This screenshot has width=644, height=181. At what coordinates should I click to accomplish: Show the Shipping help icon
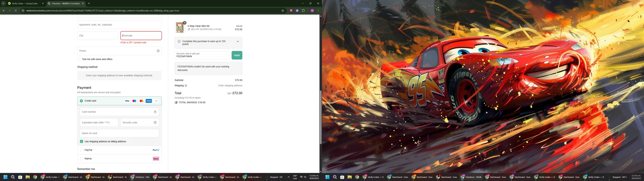(186, 86)
